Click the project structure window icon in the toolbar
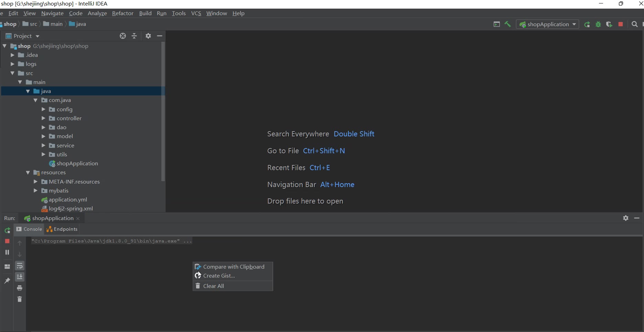 coord(496,24)
